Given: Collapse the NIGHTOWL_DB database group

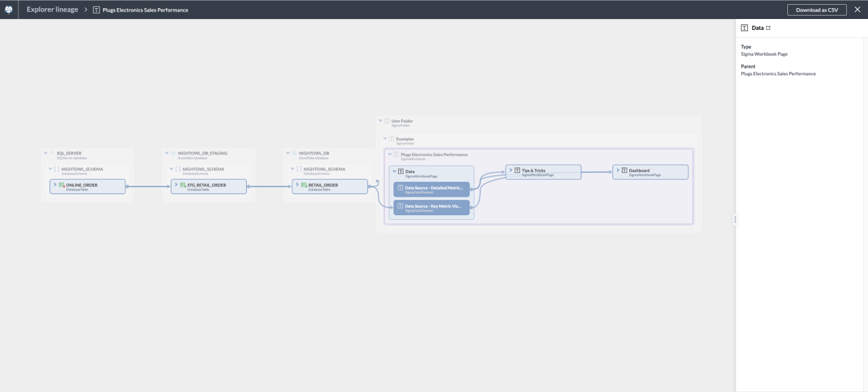Looking at the screenshot, I should [289, 153].
